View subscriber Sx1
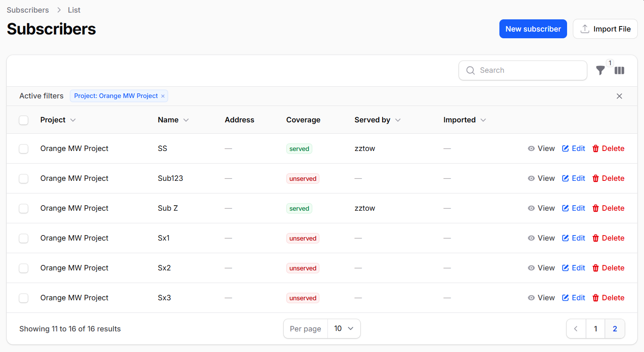Image resolution: width=644 pixels, height=352 pixels. coord(541,238)
